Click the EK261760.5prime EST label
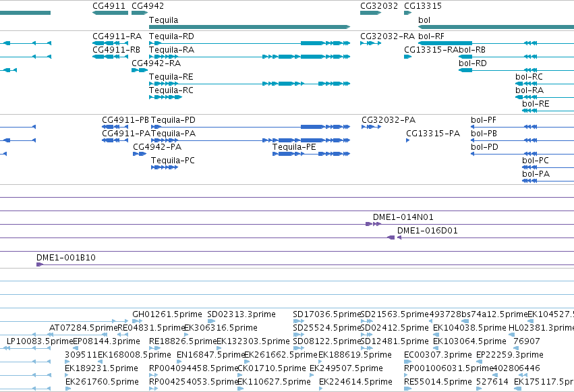The width and height of the screenshot is (574, 392). [x=102, y=382]
